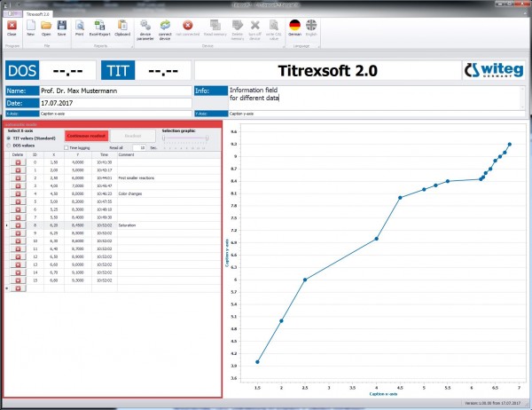This screenshot has height=410, width=532.
Task: Create a New file
Action: pos(30,26)
